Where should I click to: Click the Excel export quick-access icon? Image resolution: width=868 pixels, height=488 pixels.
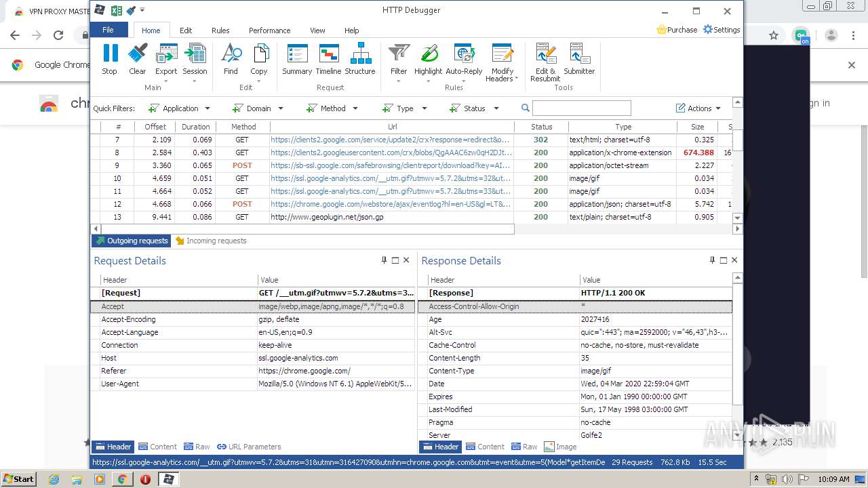coord(116,10)
